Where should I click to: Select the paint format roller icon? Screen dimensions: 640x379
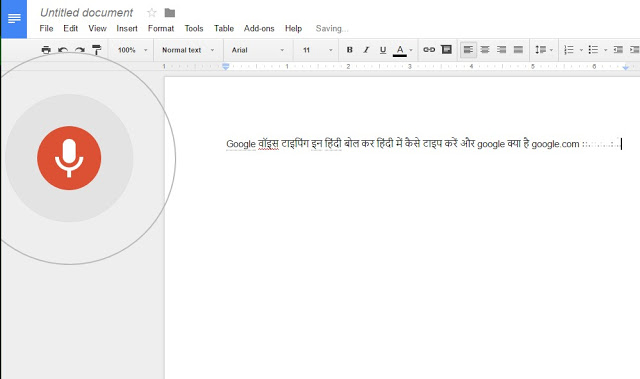coord(96,50)
